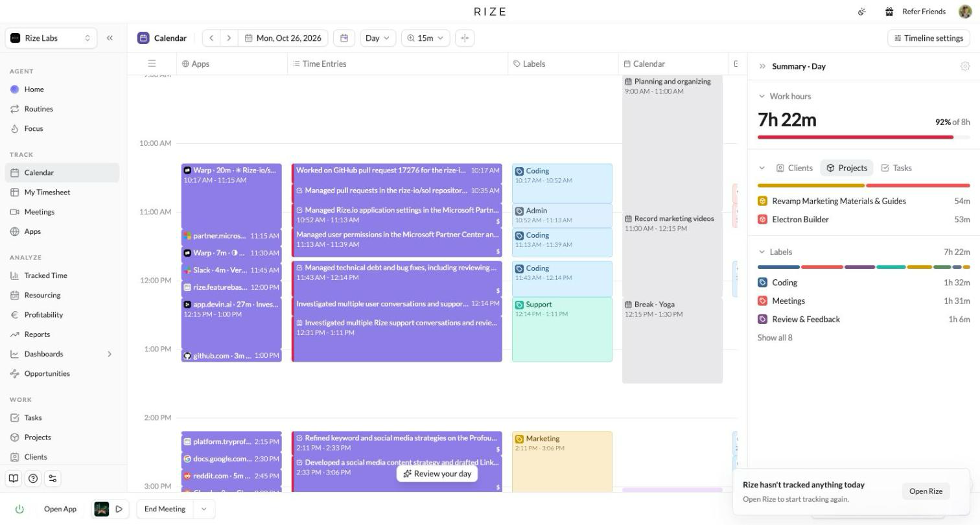Click the Timeline settings button

coord(929,38)
